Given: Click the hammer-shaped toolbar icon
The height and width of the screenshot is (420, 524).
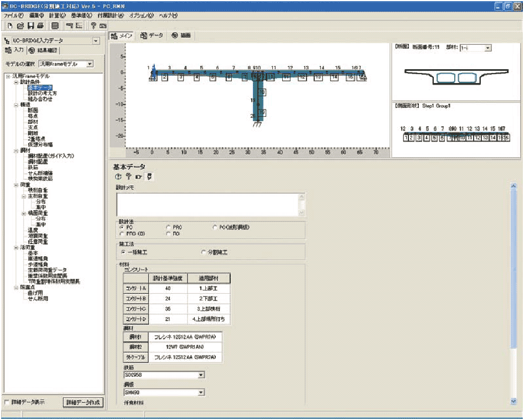Looking at the screenshot, I should point(70,25).
